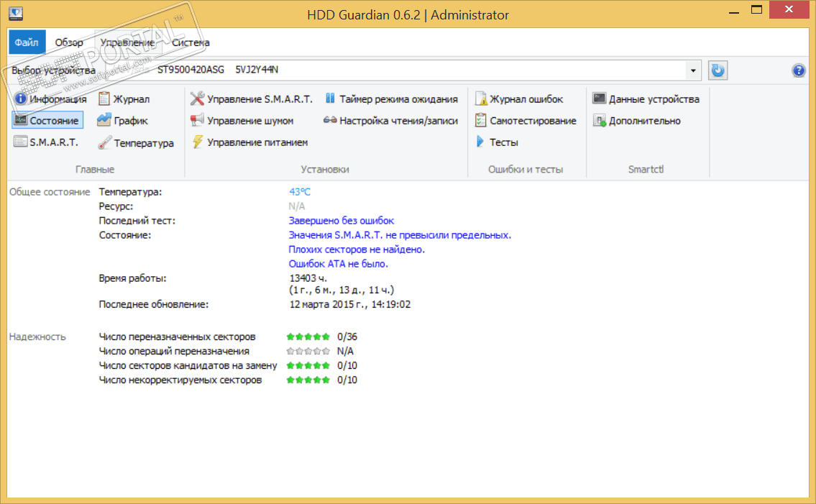
Task: Click 'Ошибок АТА не было.' text
Action: [x=339, y=263]
